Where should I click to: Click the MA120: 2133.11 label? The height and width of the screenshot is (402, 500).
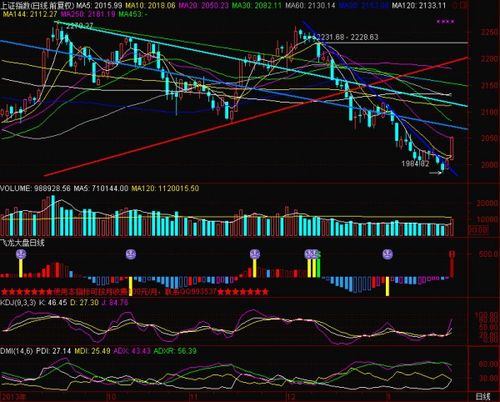(419, 6)
